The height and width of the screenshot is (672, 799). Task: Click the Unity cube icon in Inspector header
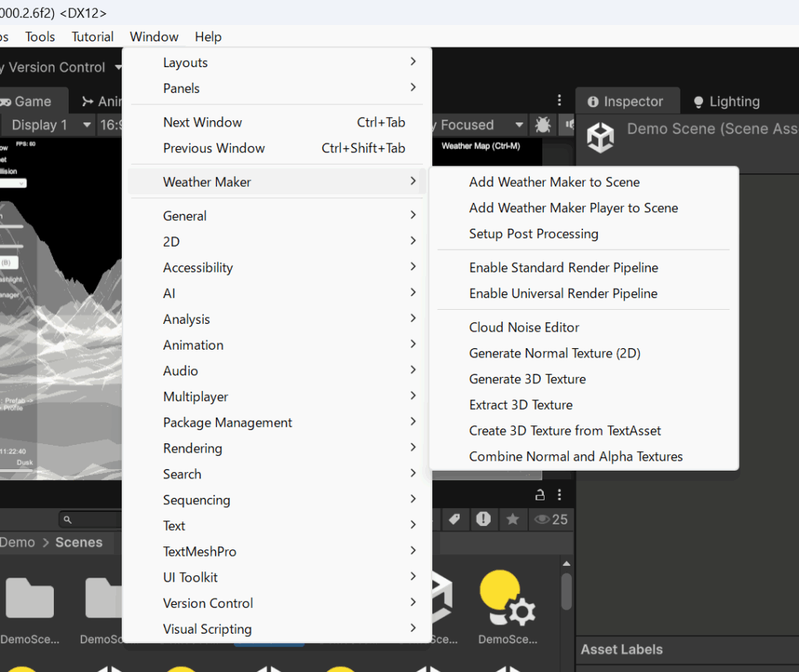pyautogui.click(x=601, y=137)
